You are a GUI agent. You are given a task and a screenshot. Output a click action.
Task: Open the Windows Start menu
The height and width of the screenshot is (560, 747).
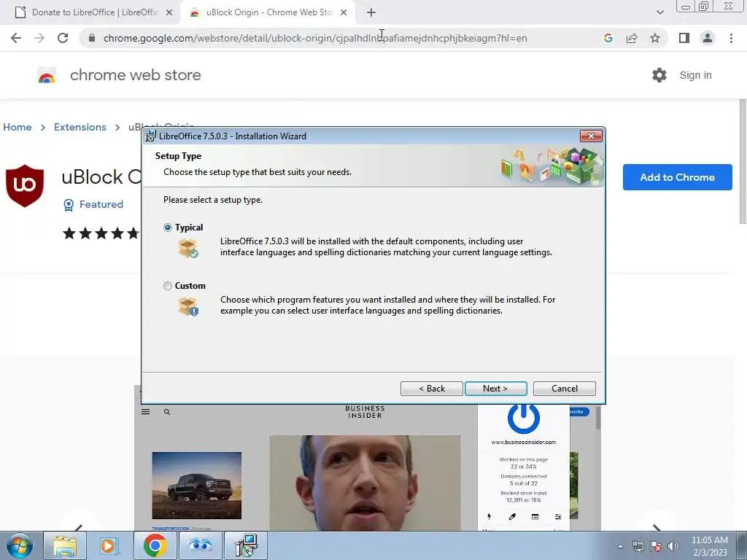pos(19,545)
